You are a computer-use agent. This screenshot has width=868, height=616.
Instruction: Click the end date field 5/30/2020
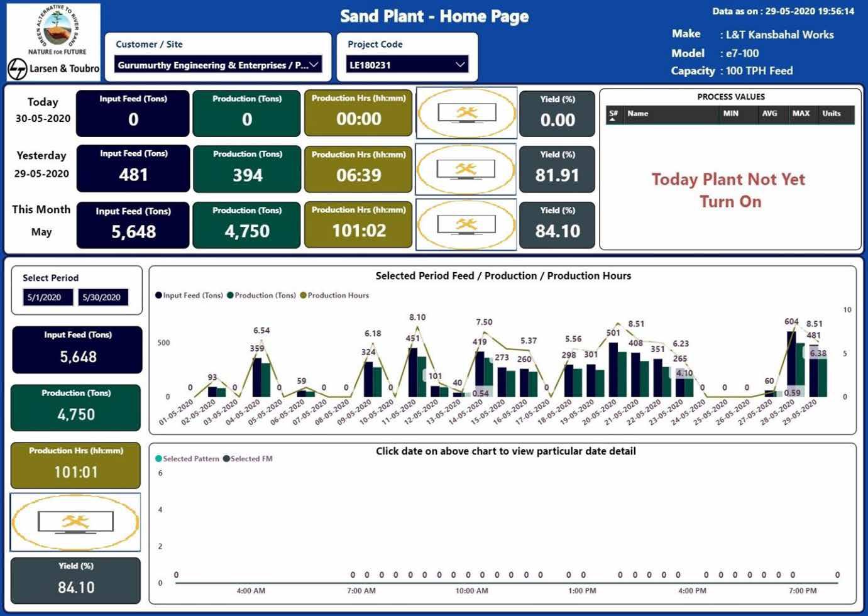point(102,297)
